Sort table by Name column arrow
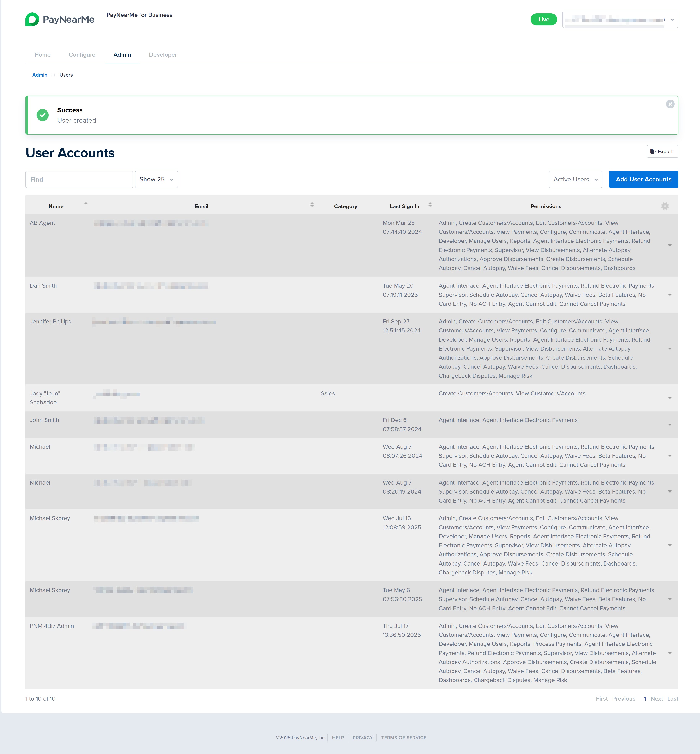Screen dimensions: 700x754 pyautogui.click(x=86, y=203)
